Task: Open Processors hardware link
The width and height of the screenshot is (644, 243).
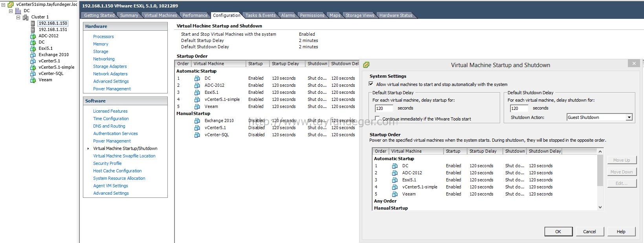Action: click(x=103, y=37)
